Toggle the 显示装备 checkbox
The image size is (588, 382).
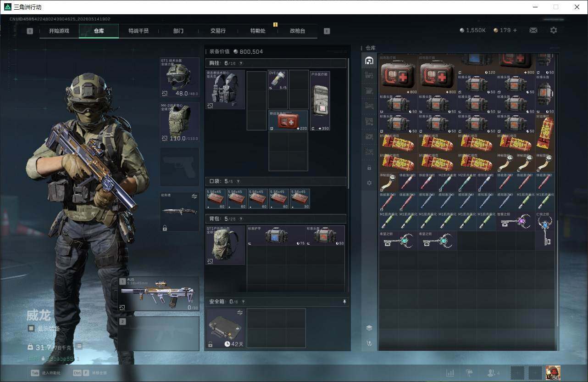[x=31, y=329]
